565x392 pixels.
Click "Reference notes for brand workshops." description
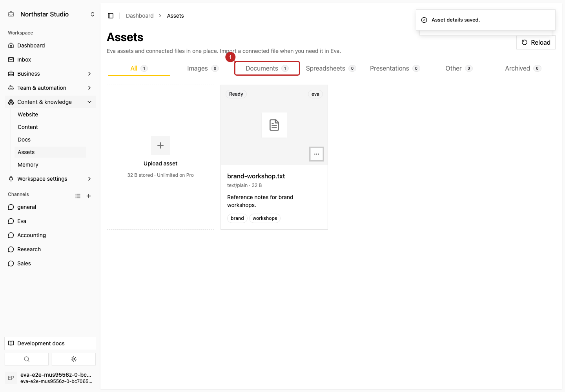[x=260, y=201]
